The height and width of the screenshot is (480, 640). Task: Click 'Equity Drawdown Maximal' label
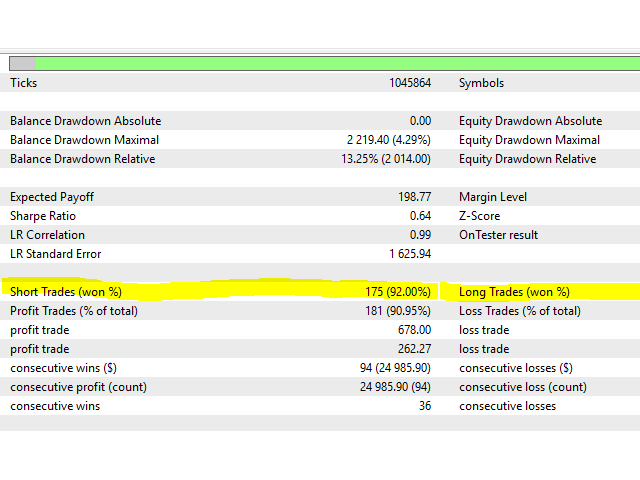(x=529, y=140)
